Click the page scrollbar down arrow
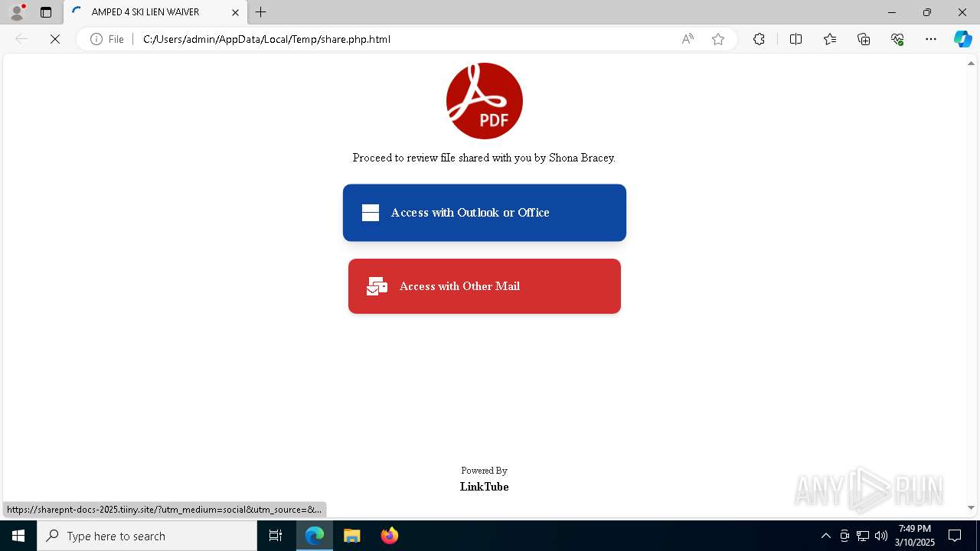 [x=971, y=507]
